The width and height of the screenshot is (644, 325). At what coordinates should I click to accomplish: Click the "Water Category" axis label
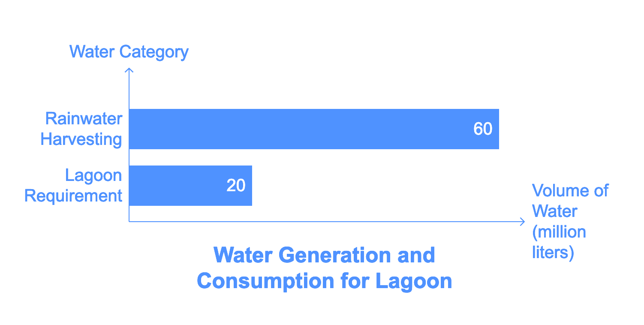pyautogui.click(x=129, y=52)
